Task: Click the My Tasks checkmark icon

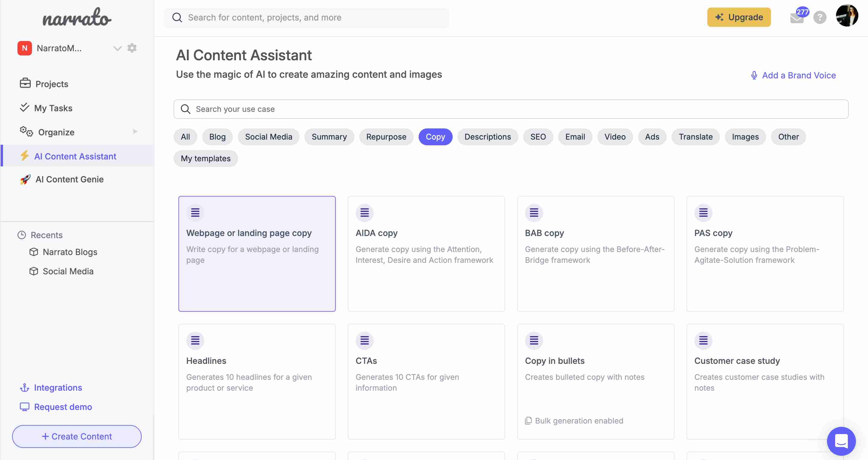Action: click(25, 107)
